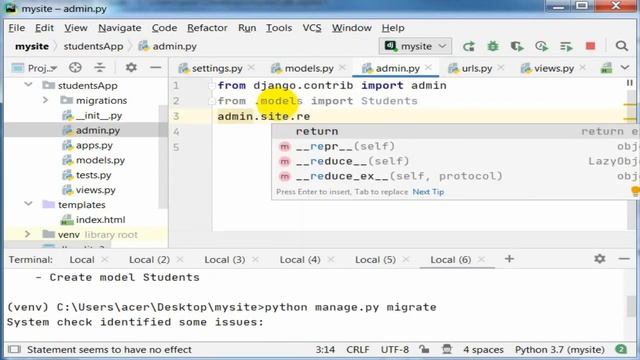Fold the import block on line 1

[x=212, y=86]
